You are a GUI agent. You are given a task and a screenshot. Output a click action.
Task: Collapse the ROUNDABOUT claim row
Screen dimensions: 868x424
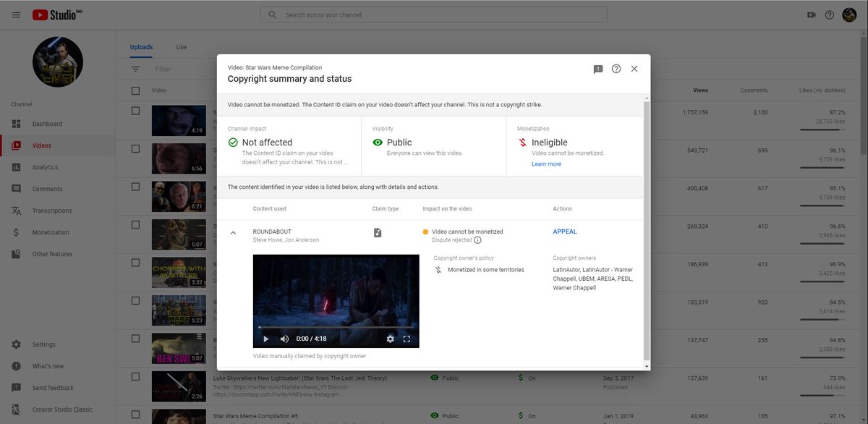[233, 232]
